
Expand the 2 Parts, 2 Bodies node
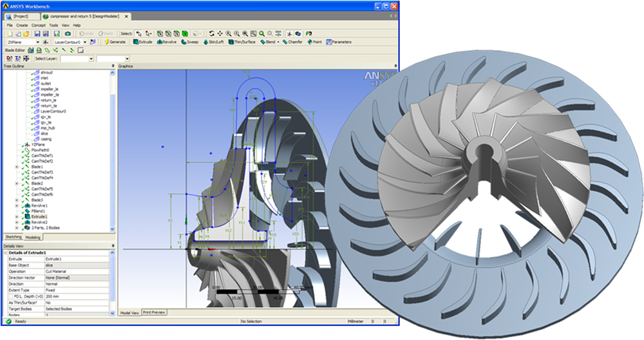coord(17,228)
